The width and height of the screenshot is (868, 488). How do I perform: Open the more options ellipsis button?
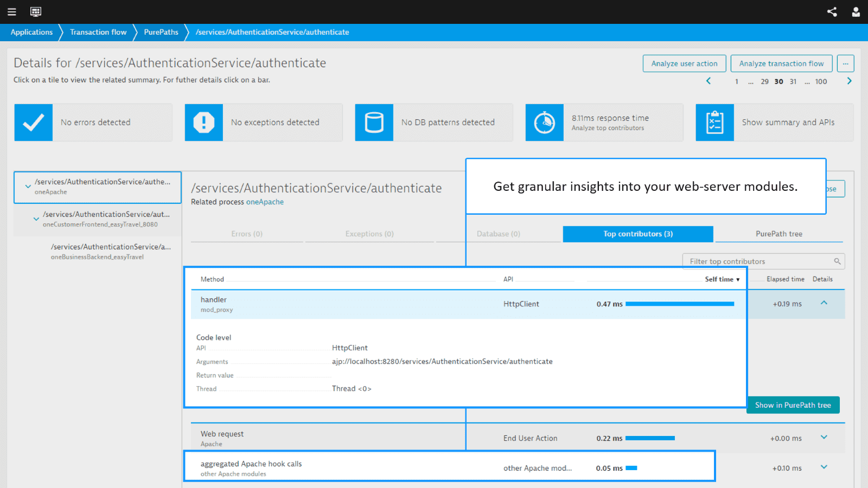click(845, 63)
